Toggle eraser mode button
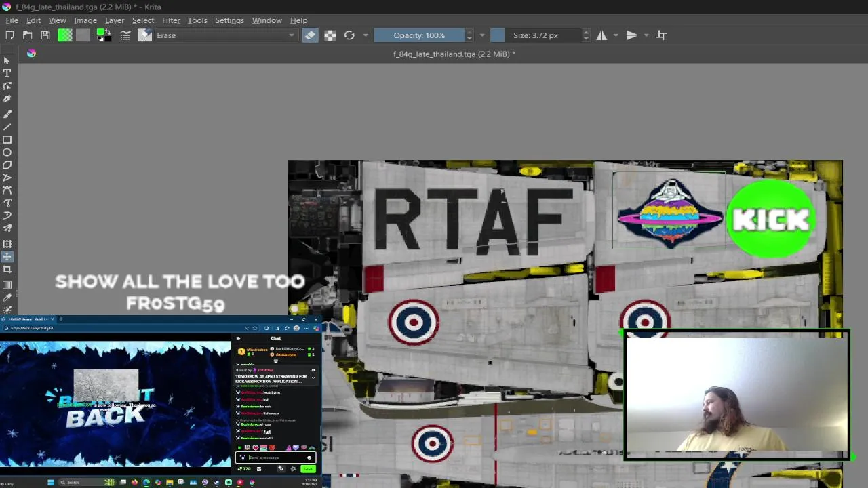868x488 pixels. tap(310, 35)
